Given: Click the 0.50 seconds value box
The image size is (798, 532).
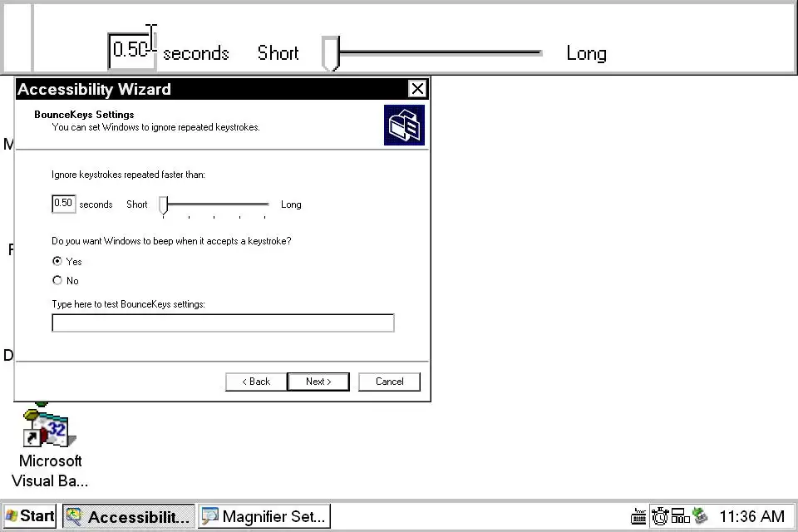Looking at the screenshot, I should [64, 204].
